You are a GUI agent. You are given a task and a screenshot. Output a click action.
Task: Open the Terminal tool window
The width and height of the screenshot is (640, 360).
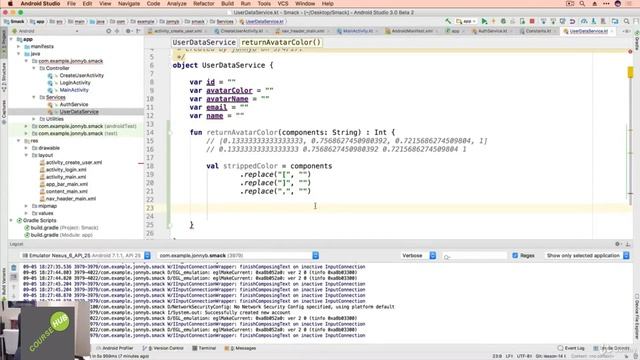point(204,348)
